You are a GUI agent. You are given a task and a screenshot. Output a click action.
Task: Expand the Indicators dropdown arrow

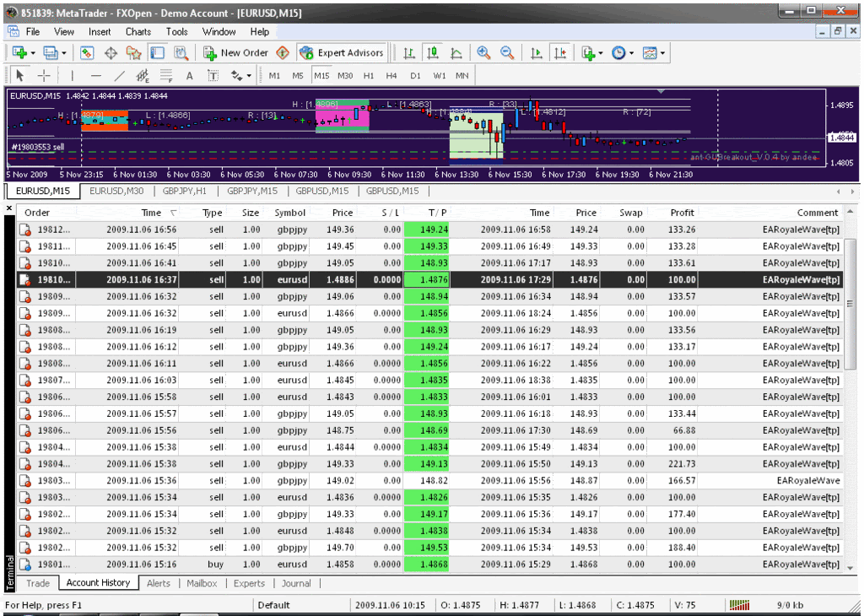(x=601, y=53)
